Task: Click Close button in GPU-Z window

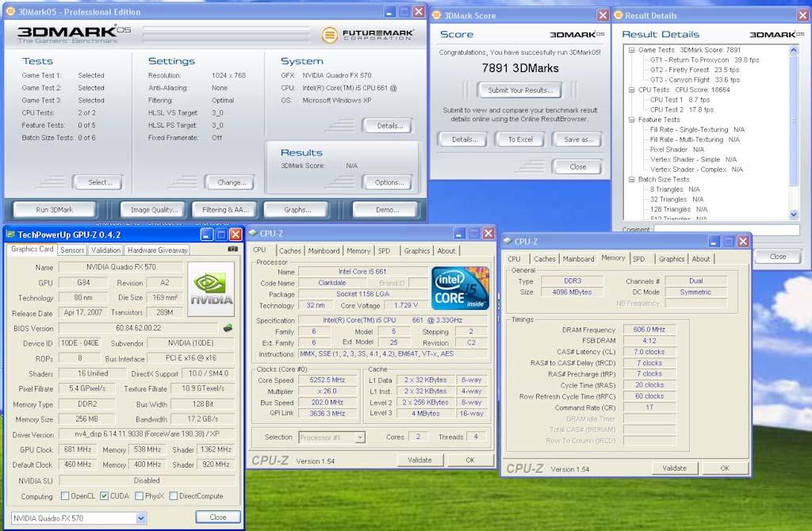Action: pyautogui.click(x=218, y=517)
